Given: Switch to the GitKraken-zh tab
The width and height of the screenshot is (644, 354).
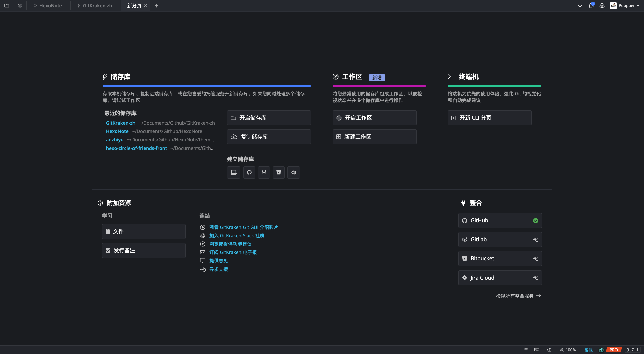Looking at the screenshot, I should (95, 6).
